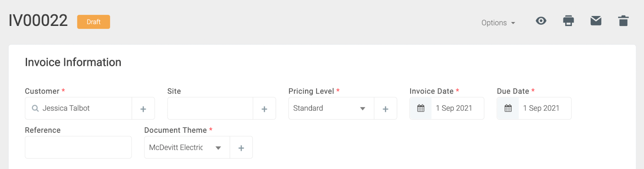This screenshot has height=169, width=644.
Task: Open the Options dropdown menu
Action: point(498,23)
